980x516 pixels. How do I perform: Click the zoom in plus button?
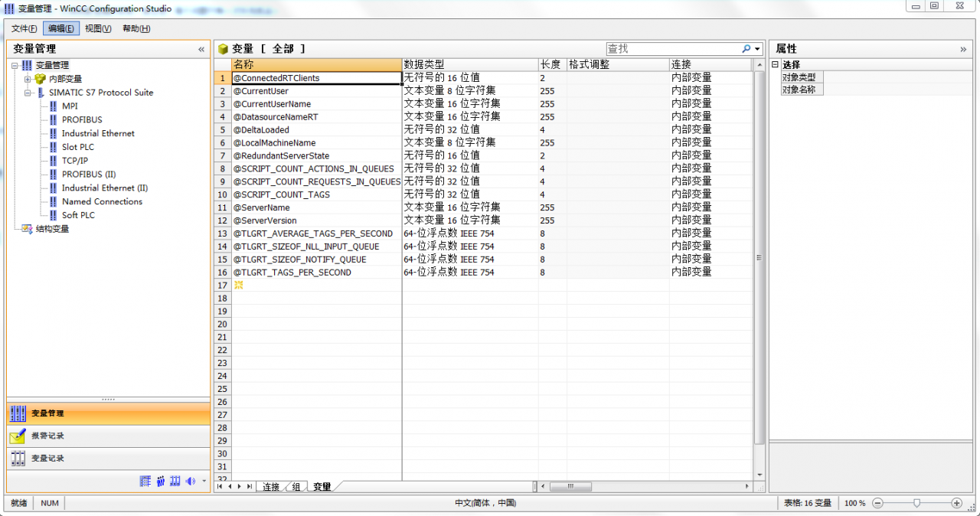[956, 503]
